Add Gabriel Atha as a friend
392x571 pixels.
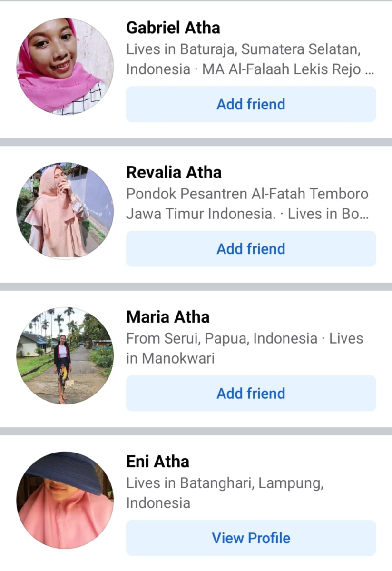[251, 104]
